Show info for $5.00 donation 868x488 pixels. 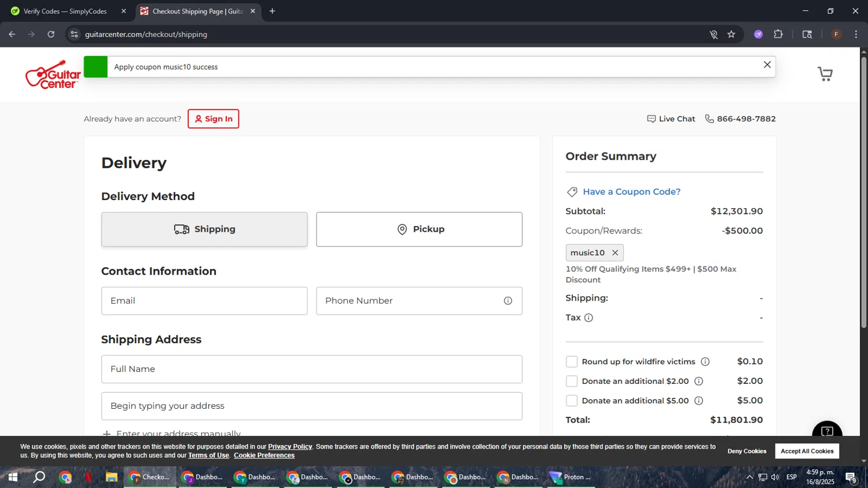click(698, 401)
